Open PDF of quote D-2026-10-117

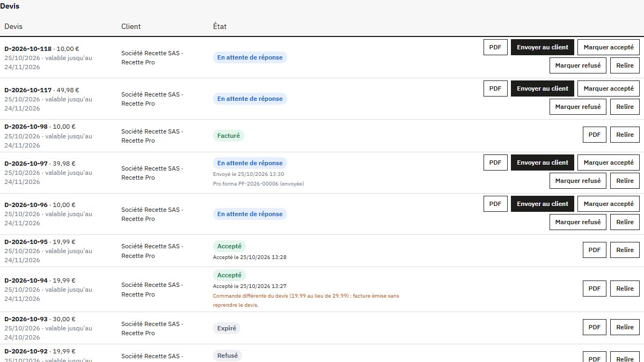click(x=495, y=88)
